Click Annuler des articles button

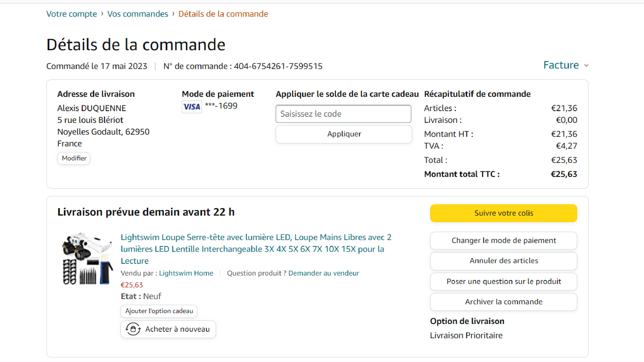pos(503,261)
